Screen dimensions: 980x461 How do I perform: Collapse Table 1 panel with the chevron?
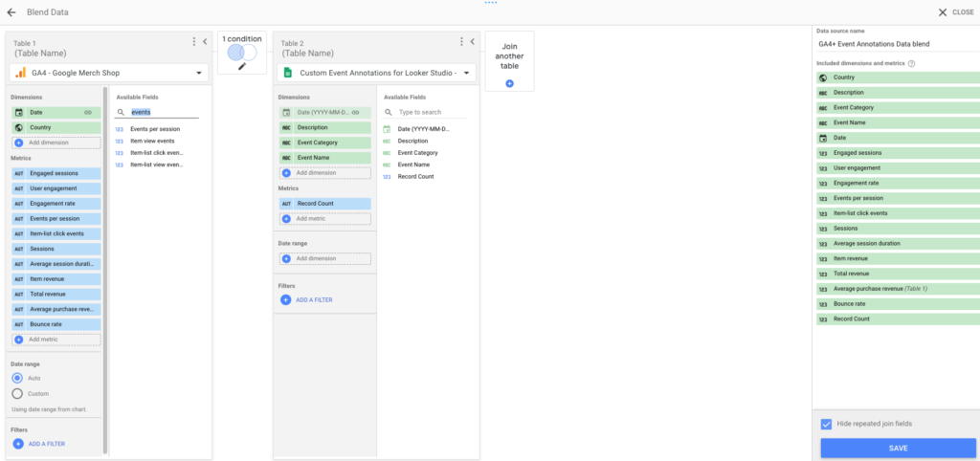(205, 42)
